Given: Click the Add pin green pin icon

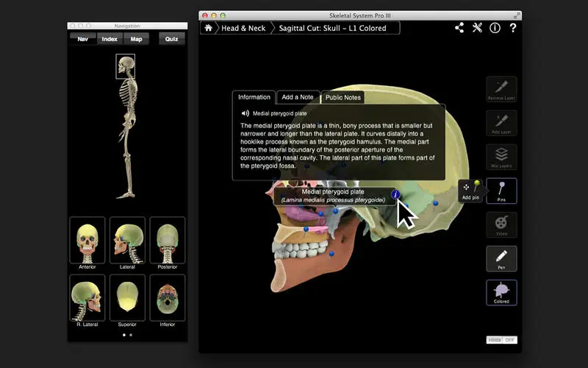Looking at the screenshot, I should pyautogui.click(x=476, y=185).
